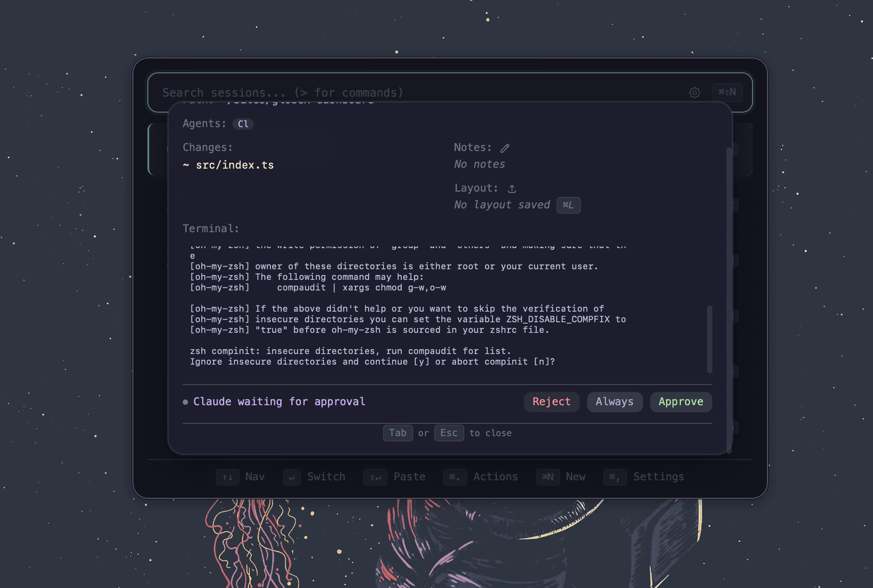Focus the Search sessions input field
The image size is (873, 588).
click(x=419, y=92)
